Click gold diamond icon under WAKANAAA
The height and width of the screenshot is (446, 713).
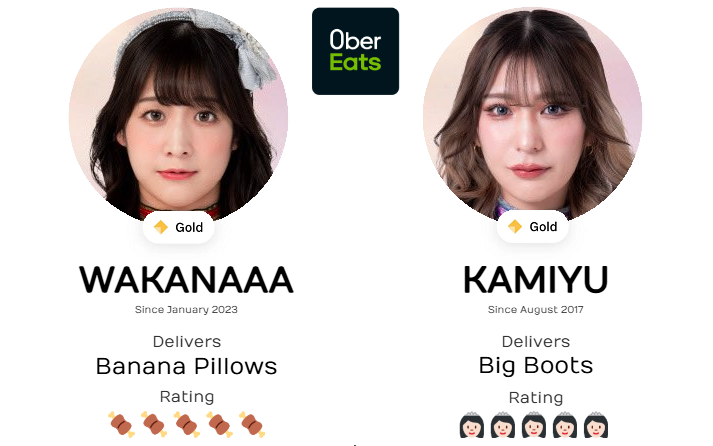161,227
